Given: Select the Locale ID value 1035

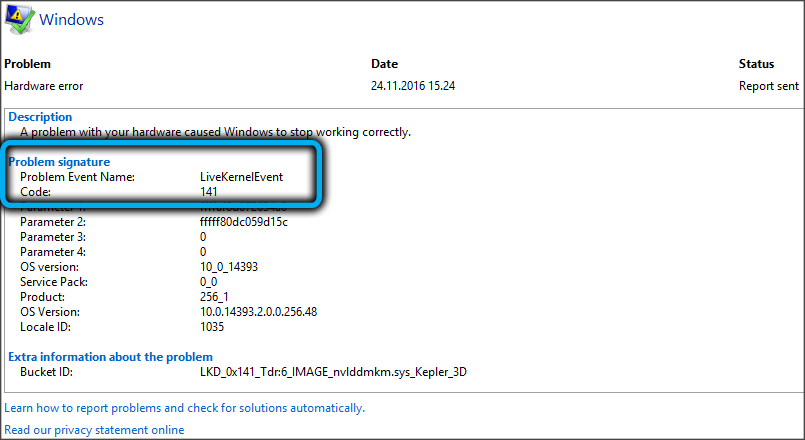Looking at the screenshot, I should pyautogui.click(x=213, y=327).
